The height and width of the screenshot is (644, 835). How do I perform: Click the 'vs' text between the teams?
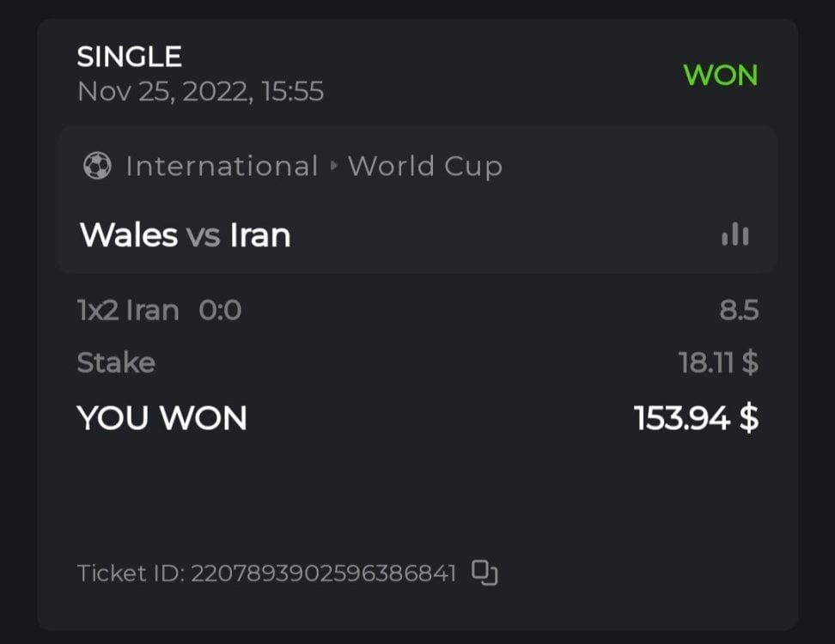204,235
